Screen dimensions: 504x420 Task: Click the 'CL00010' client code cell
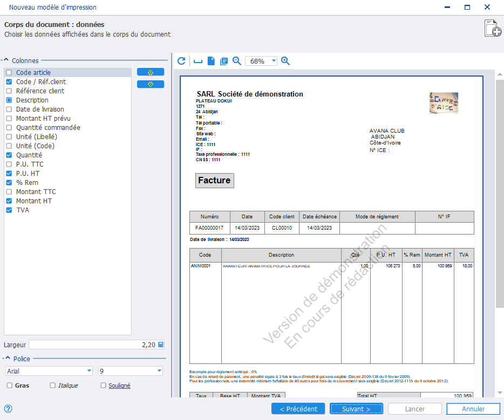click(x=282, y=228)
